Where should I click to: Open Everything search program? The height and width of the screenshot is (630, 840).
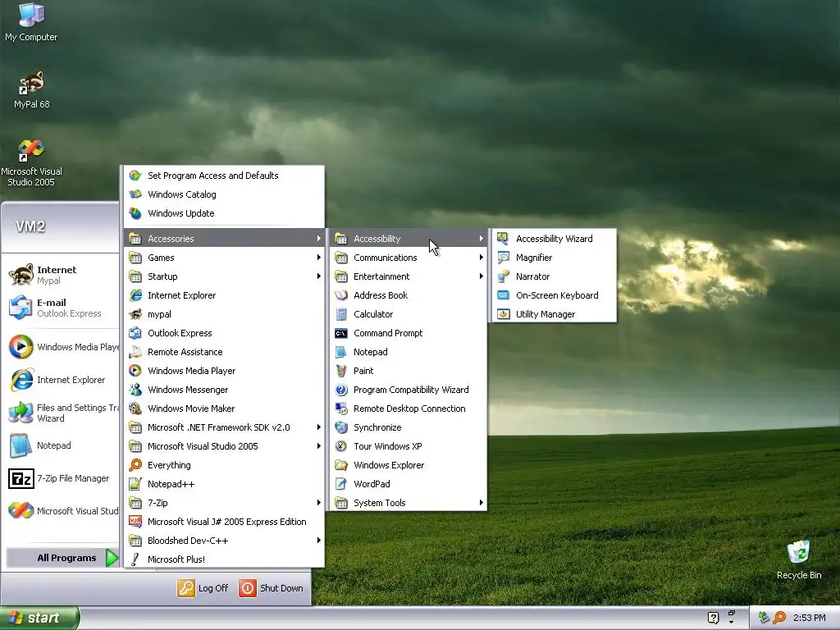[x=224, y=465]
